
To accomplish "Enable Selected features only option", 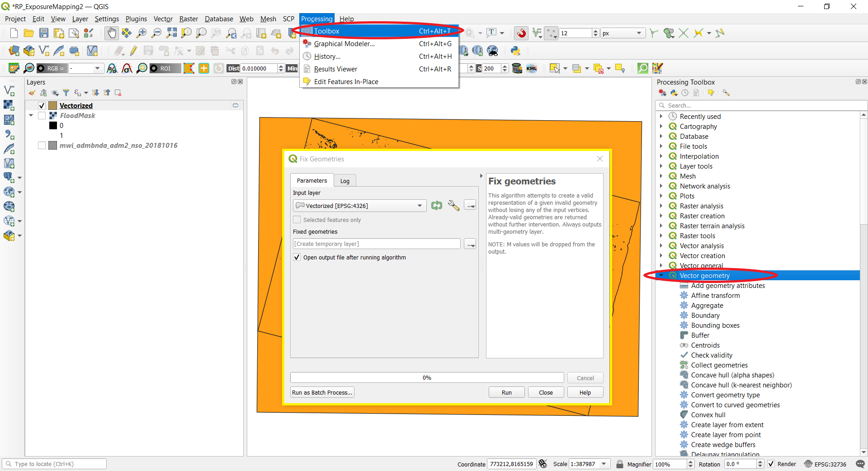I will [x=297, y=220].
